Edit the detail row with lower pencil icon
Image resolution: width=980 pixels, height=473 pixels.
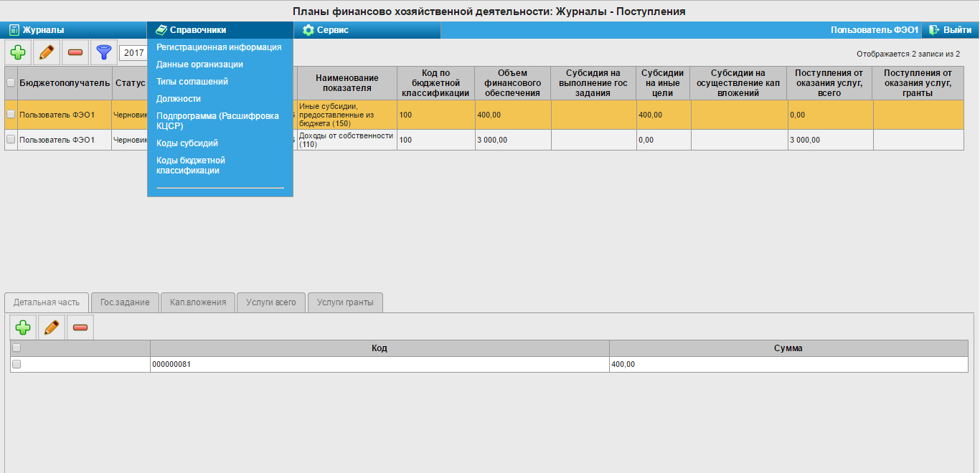click(51, 328)
